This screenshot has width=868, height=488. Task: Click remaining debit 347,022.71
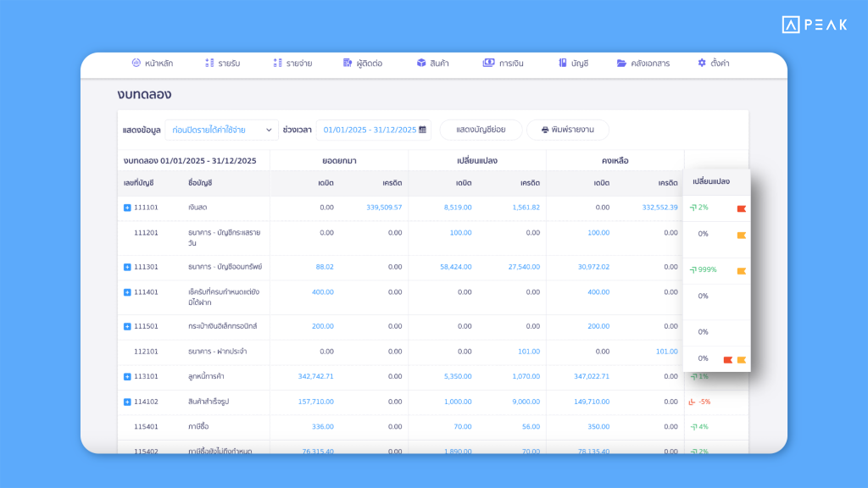pyautogui.click(x=591, y=376)
